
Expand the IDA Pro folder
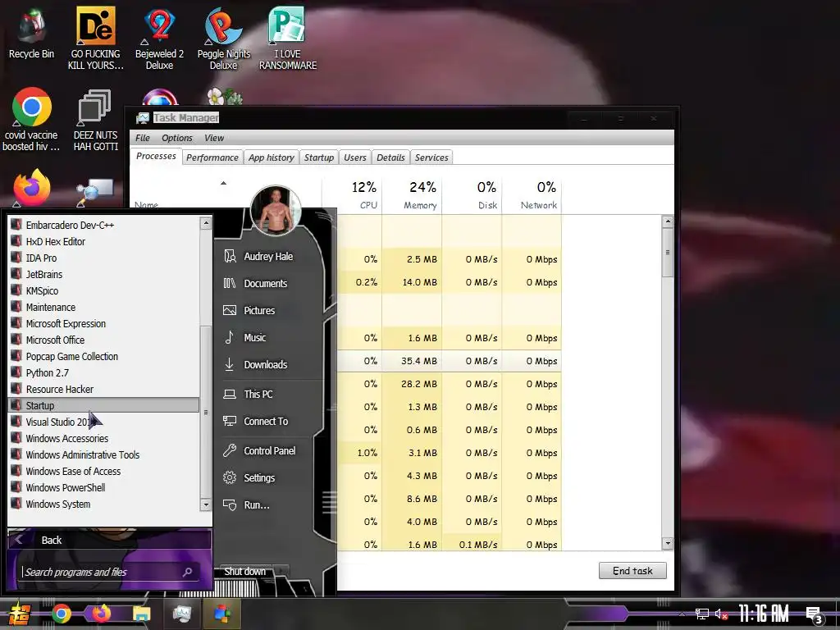point(104,258)
